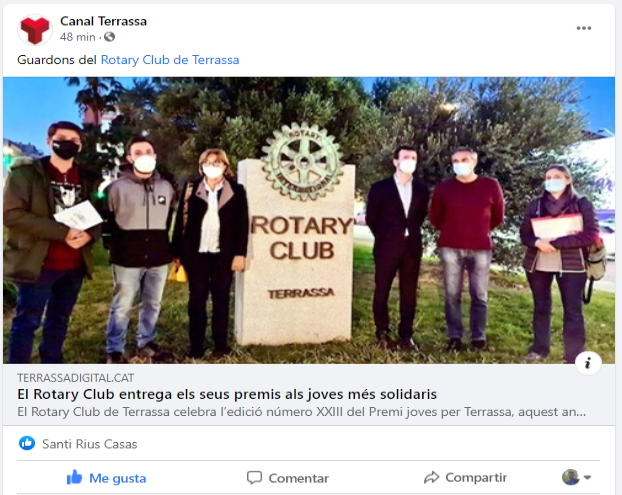Click the Compartir button
Image resolution: width=622 pixels, height=495 pixels.
(465, 478)
